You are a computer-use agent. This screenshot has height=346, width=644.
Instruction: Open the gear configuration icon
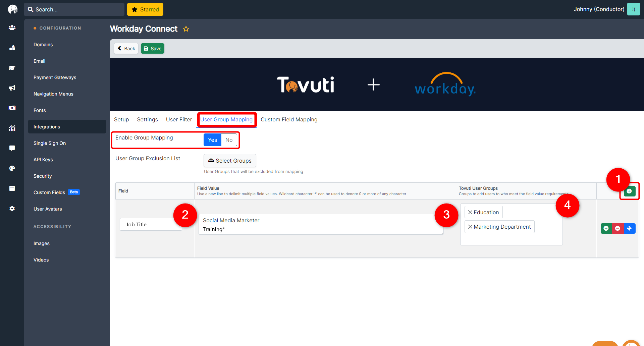pos(12,209)
